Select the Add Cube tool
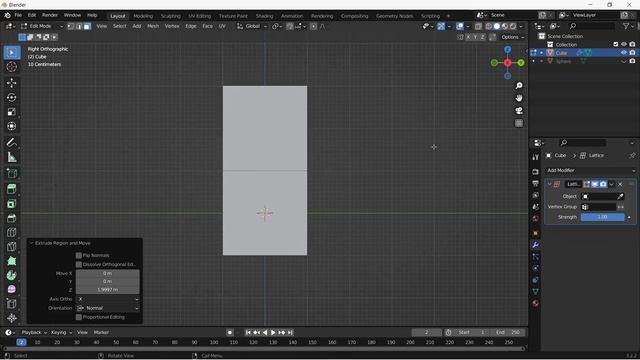 click(11, 173)
